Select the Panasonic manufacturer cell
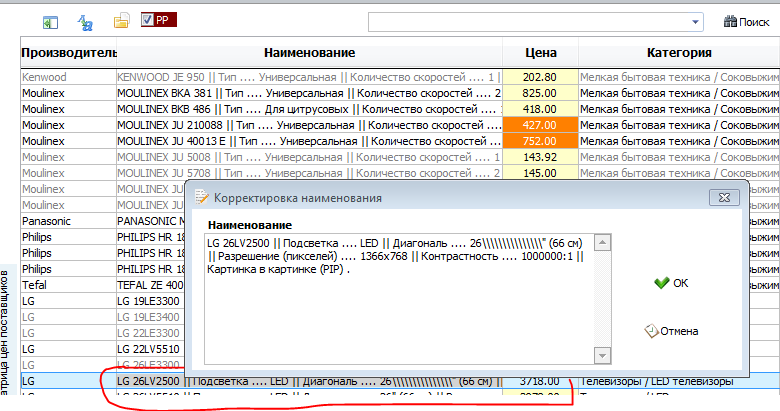 (69, 221)
